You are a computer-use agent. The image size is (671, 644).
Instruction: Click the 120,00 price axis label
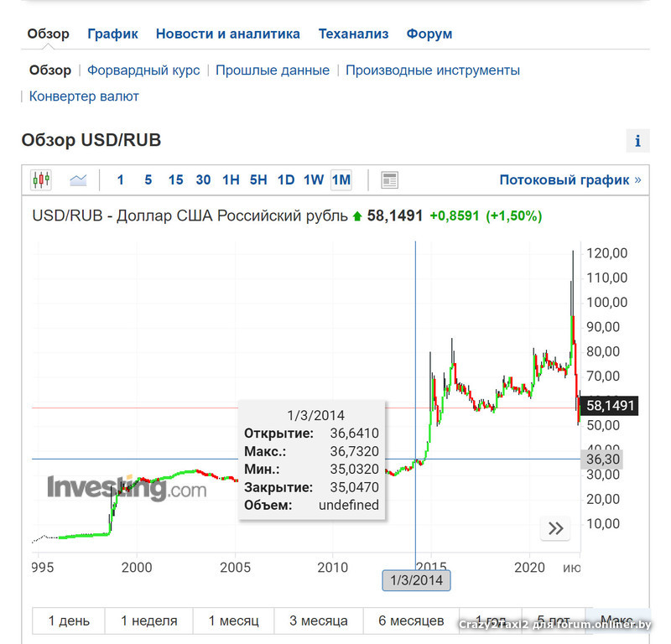coord(606,253)
